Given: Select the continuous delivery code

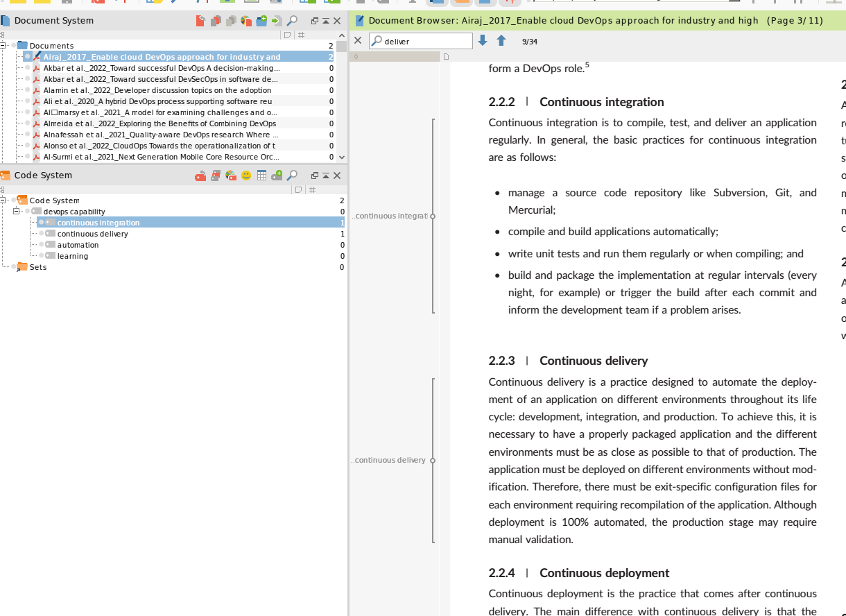Looking at the screenshot, I should point(92,234).
